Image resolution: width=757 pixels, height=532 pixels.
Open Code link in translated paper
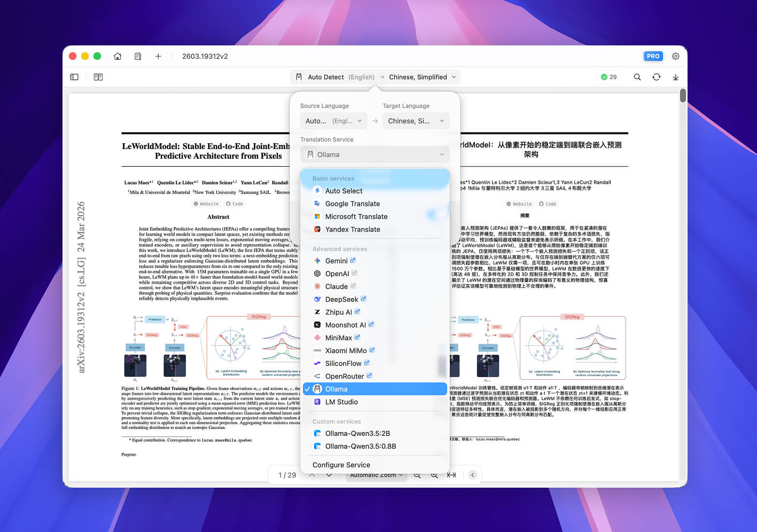point(548,204)
